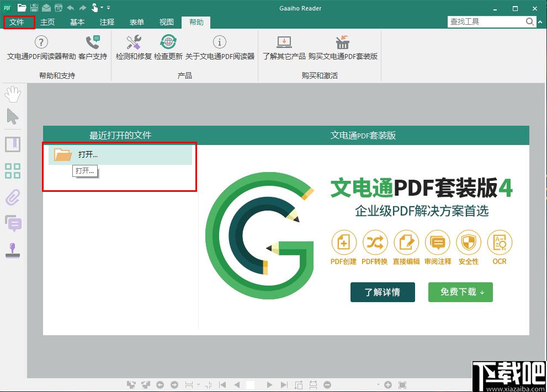Click the 审阅注释 feature icon

tap(438, 243)
